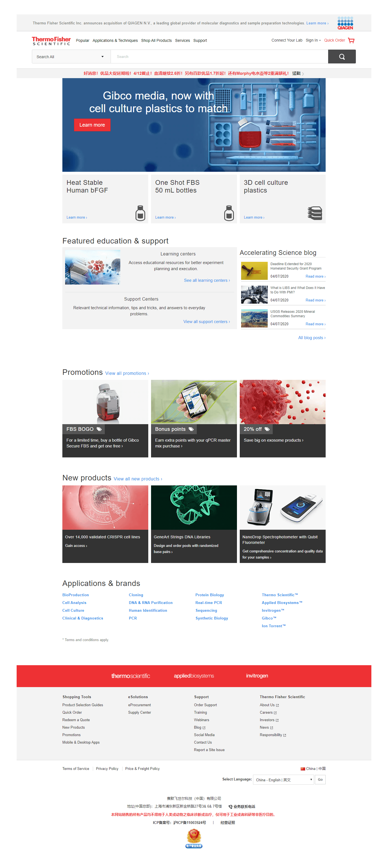Open Shop All Products menu
Image resolution: width=388 pixels, height=868 pixels.
pyautogui.click(x=156, y=40)
